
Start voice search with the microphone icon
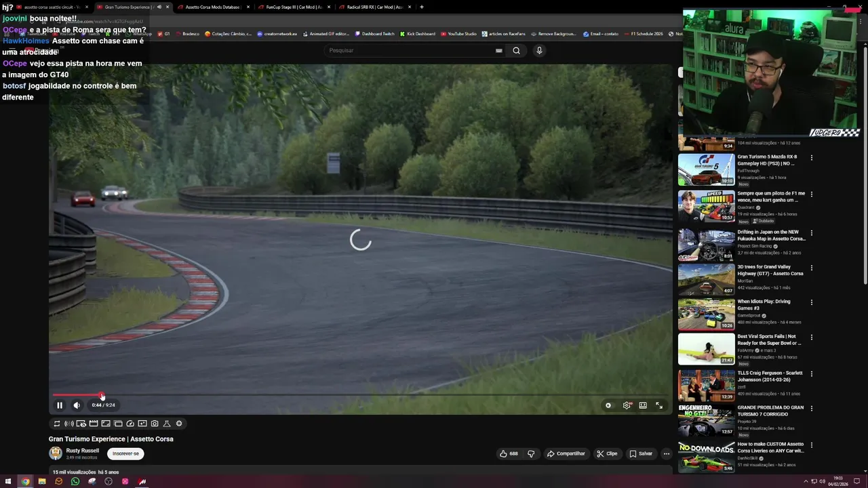coord(539,50)
